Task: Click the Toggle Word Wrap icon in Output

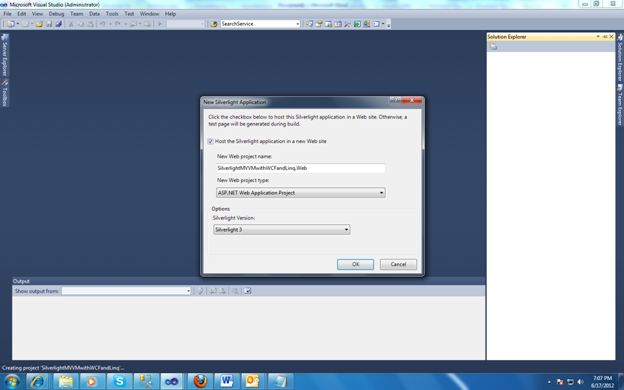Action: point(247,291)
